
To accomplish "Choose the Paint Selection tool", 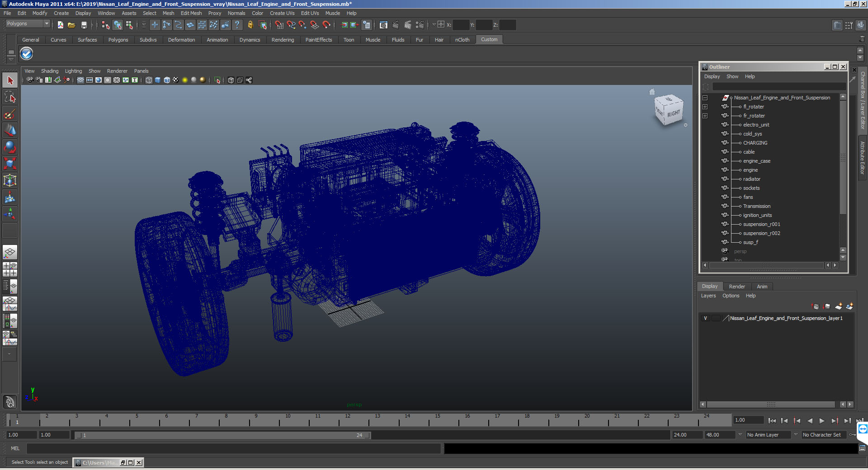I will coord(10,114).
